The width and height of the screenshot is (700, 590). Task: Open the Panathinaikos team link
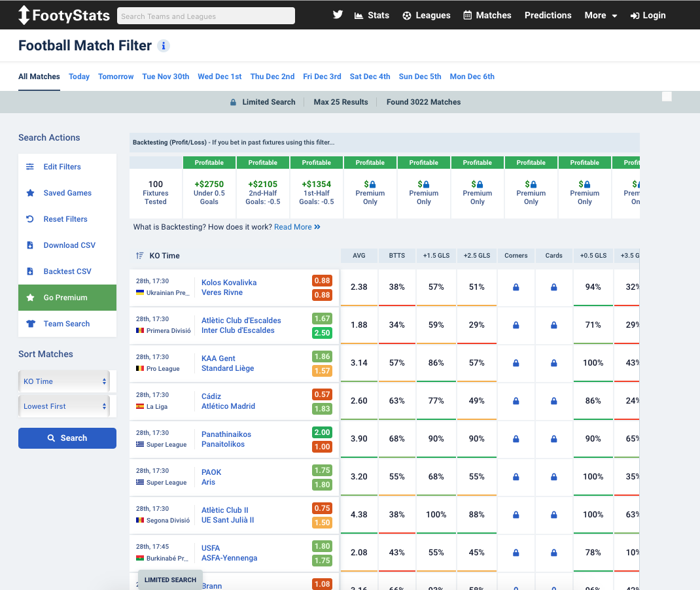[226, 434]
